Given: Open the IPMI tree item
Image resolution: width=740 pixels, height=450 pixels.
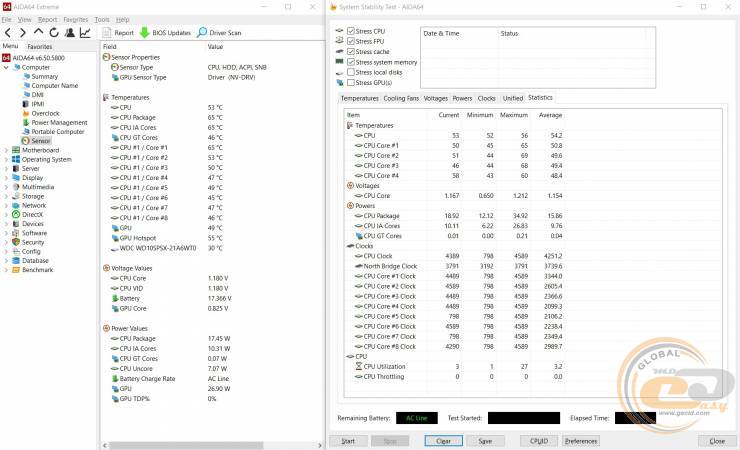Looking at the screenshot, I should click(x=38, y=104).
